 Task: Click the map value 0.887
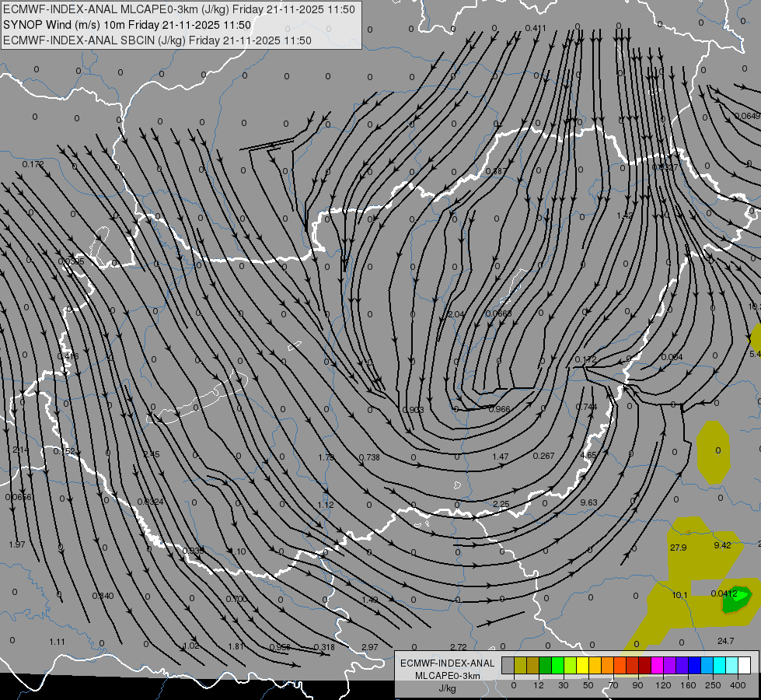(x=496, y=171)
